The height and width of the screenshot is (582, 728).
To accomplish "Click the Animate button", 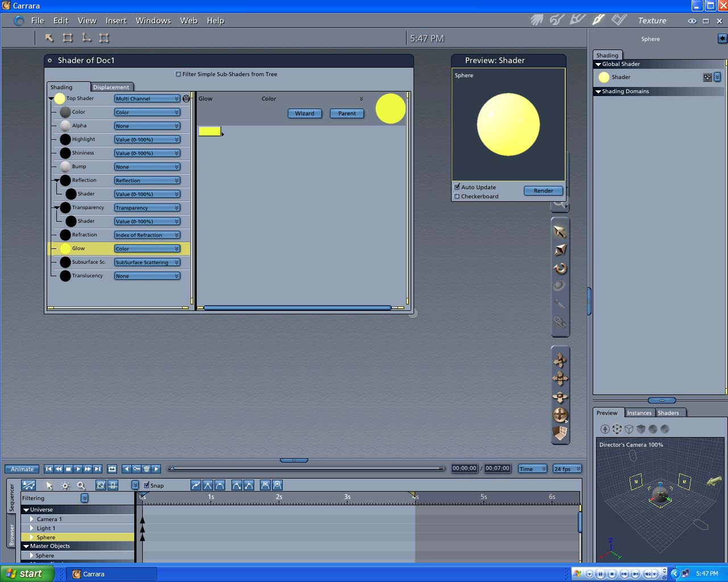I will point(22,469).
